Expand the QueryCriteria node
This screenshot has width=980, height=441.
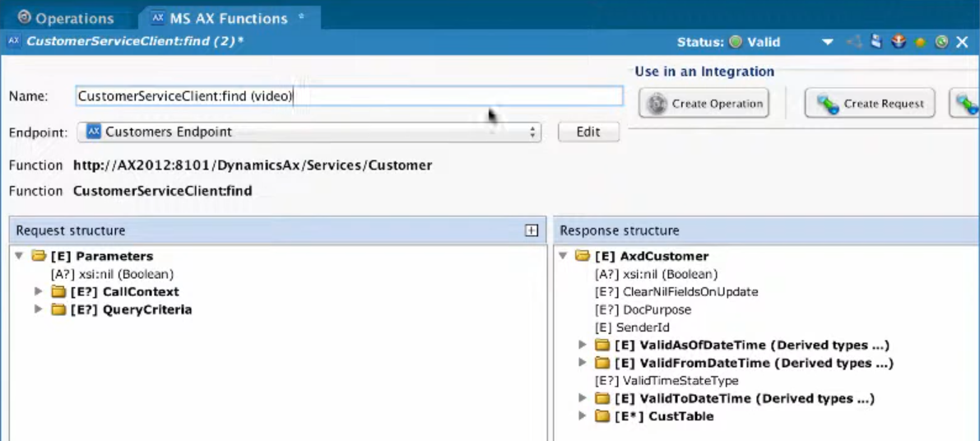pos(38,310)
